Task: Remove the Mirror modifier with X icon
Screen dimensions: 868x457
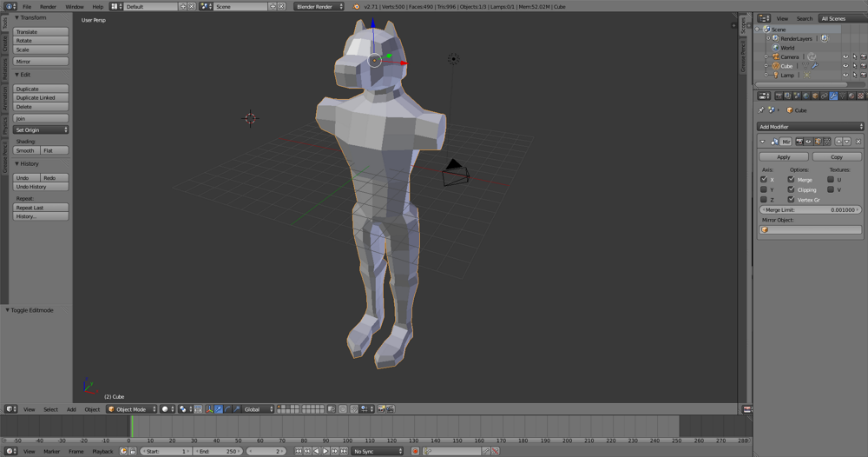Action: click(858, 142)
